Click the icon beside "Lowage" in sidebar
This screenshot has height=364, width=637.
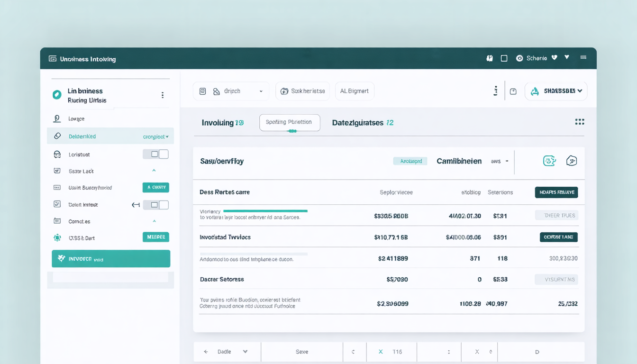point(57,118)
